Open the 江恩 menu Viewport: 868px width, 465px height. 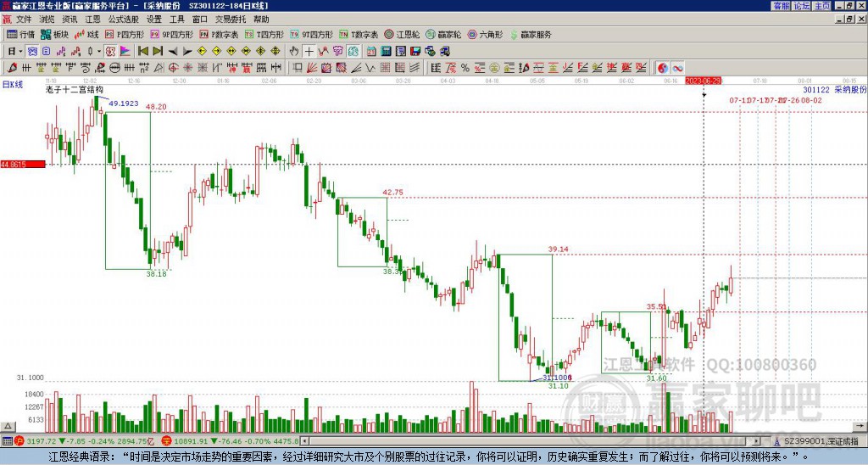click(92, 20)
